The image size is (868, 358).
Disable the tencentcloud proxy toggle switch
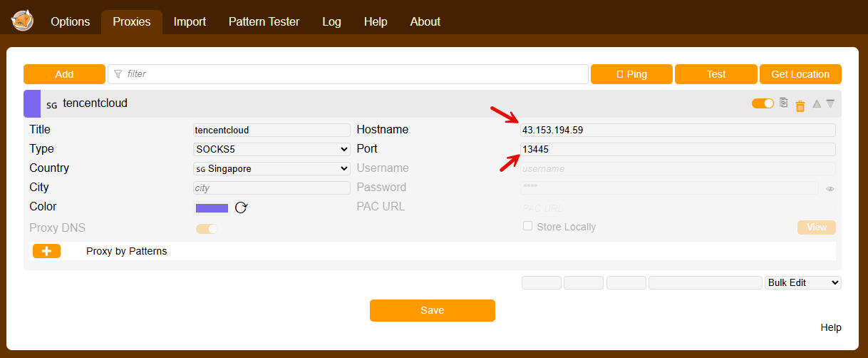(x=763, y=103)
